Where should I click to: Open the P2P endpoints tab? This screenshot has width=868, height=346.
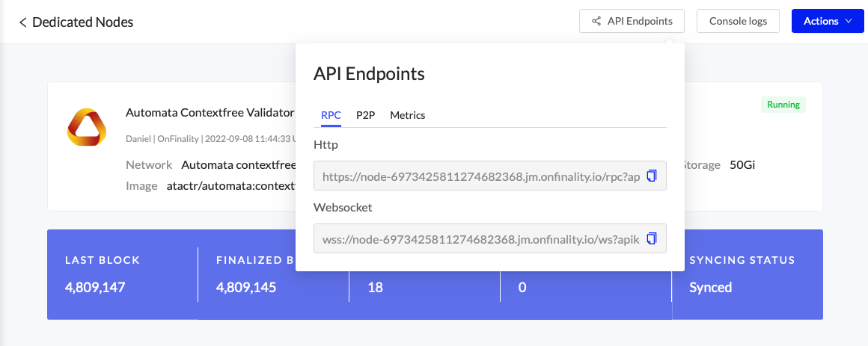tap(365, 115)
